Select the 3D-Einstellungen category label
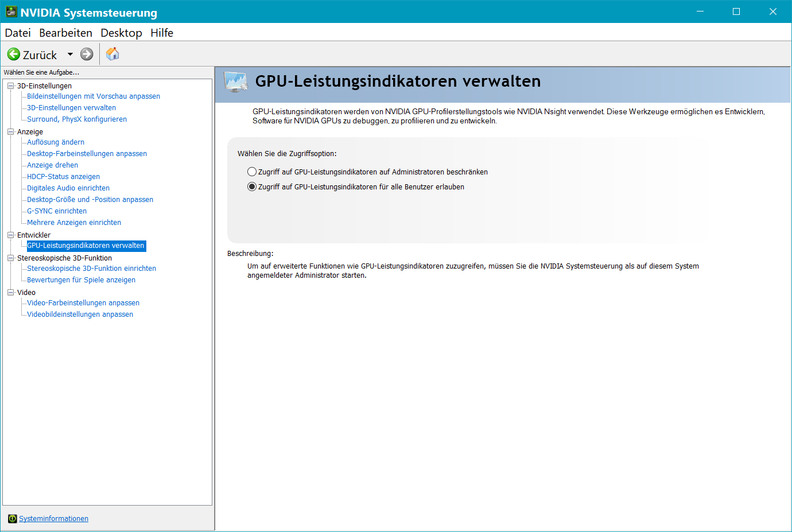The image size is (792, 532). (x=44, y=86)
